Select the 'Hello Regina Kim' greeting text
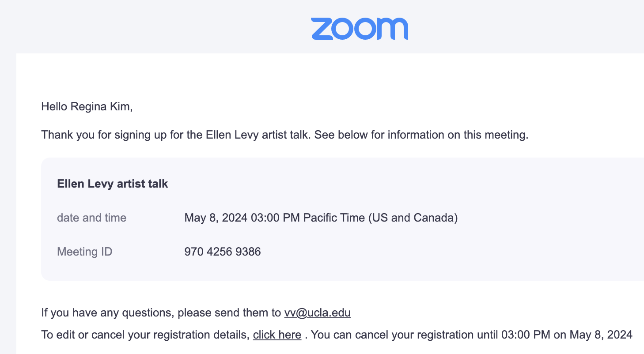The width and height of the screenshot is (644, 354). click(x=87, y=106)
